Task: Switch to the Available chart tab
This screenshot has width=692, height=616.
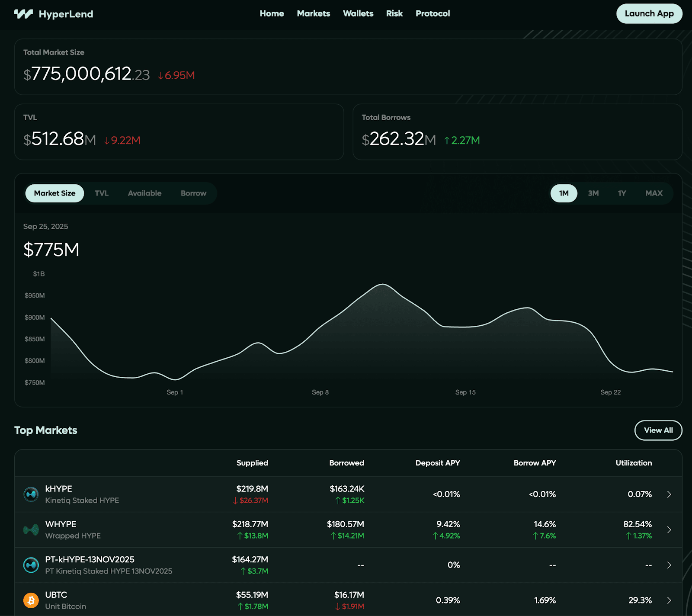Action: click(144, 193)
